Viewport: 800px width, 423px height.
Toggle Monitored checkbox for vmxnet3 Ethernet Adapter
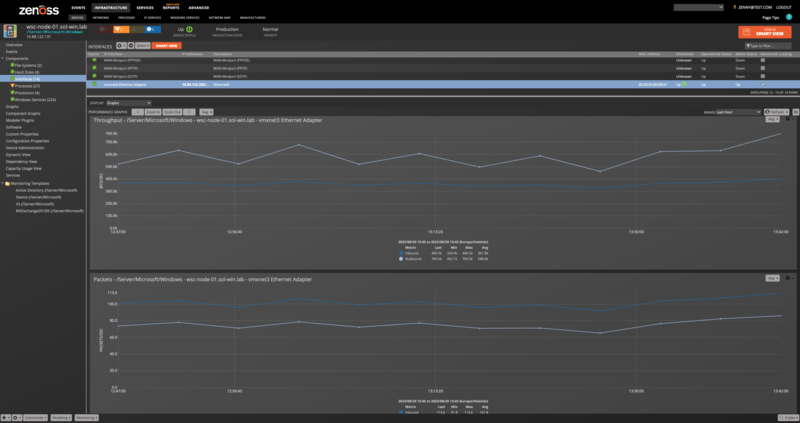tap(763, 84)
